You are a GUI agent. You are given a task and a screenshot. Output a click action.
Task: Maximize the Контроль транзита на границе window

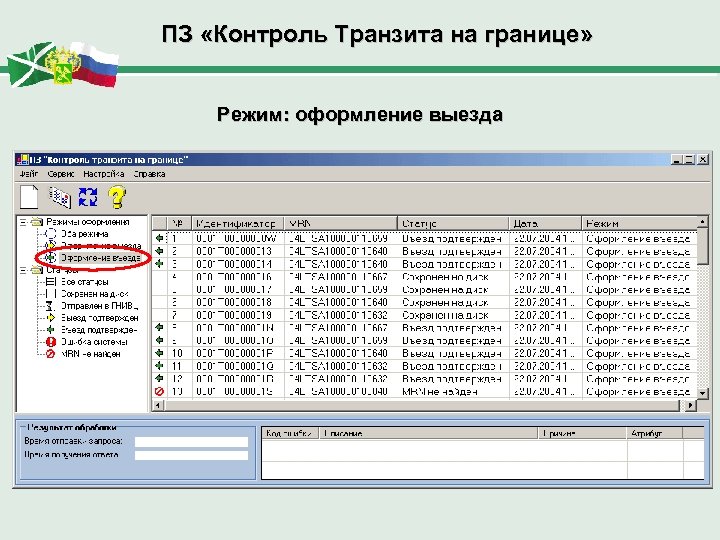[689, 160]
